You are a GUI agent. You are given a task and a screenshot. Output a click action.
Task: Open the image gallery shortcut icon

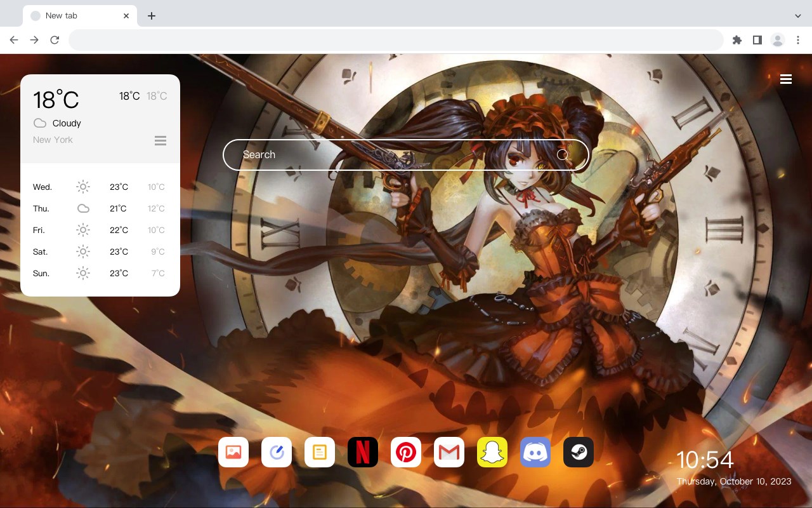click(233, 452)
